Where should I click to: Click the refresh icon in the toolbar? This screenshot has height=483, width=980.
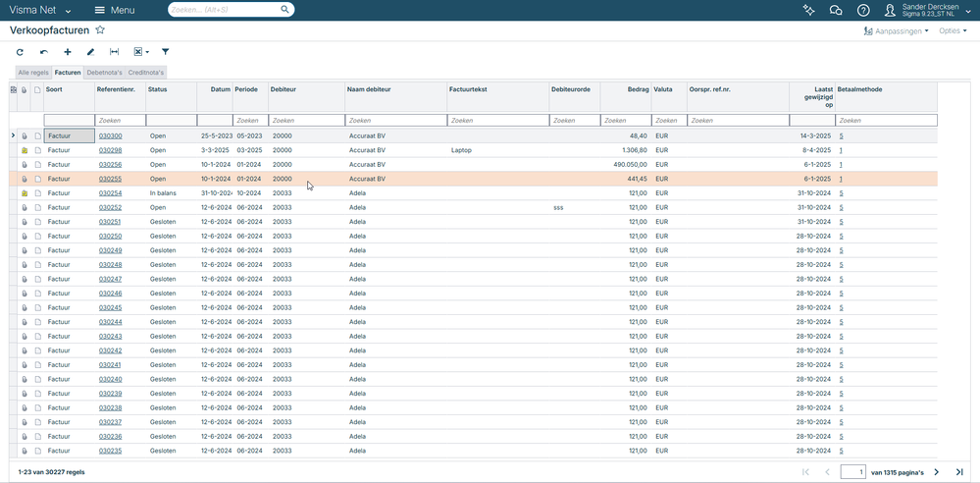pyautogui.click(x=20, y=52)
